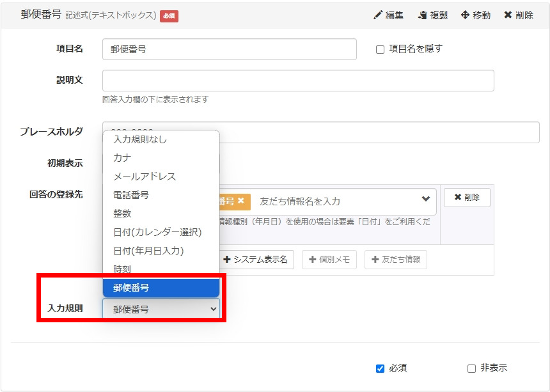Image resolution: width=550 pixels, height=392 pixels.
Task: Uncheck the 必須 checkbox
Action: 380,368
